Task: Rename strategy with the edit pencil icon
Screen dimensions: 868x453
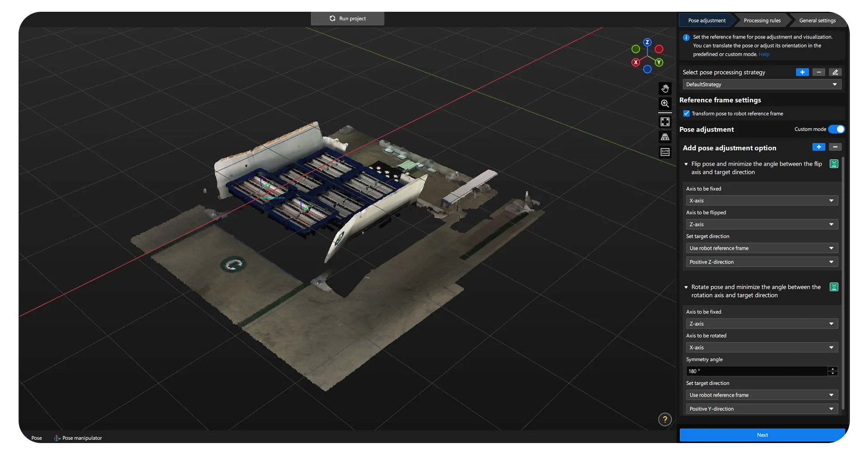Action: [x=835, y=72]
